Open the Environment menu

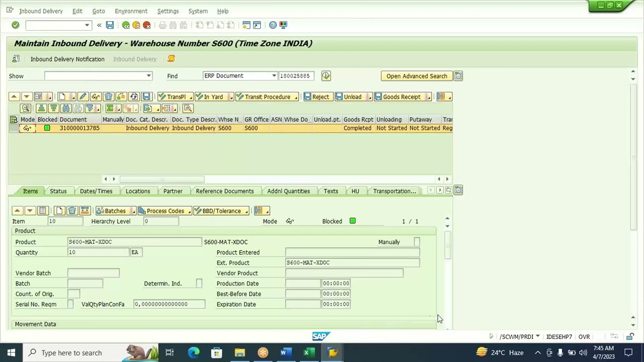pos(131,11)
